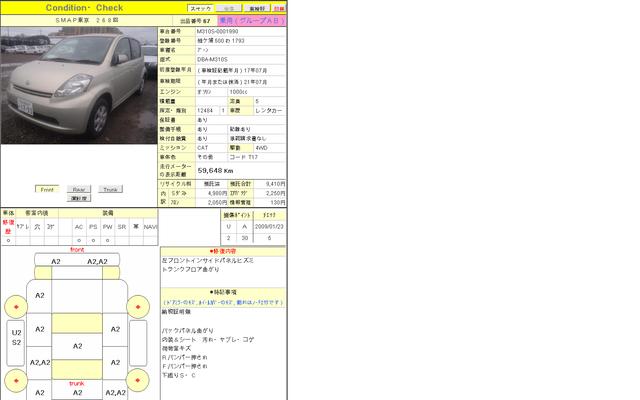Select the 130円 management fee

[x=278, y=202]
